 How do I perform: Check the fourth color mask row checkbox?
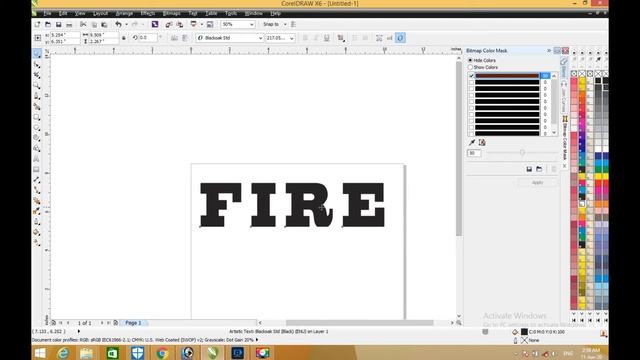click(x=471, y=95)
